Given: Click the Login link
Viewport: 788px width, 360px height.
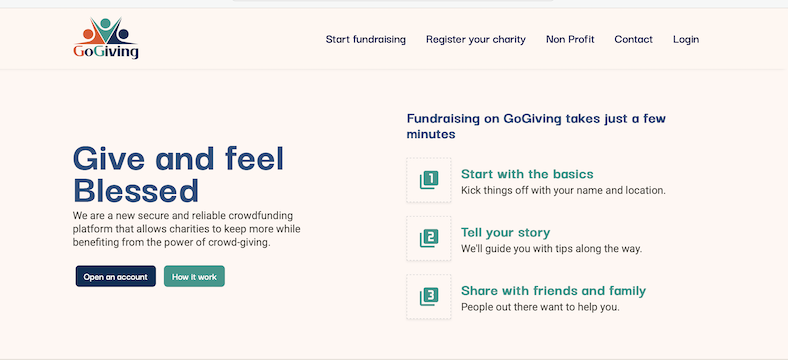Looking at the screenshot, I should [x=686, y=39].
